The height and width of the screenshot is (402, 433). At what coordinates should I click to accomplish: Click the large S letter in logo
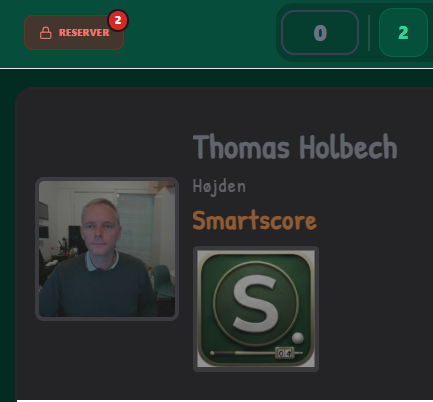point(256,304)
